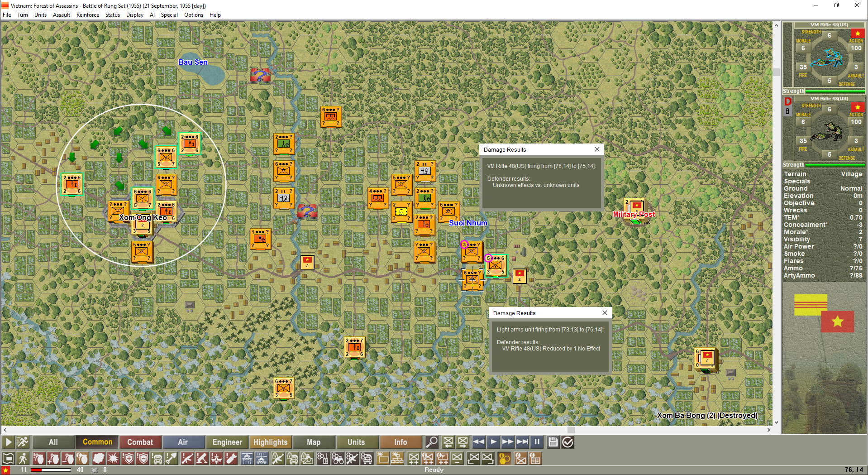Open the Info toolbar tab
The width and height of the screenshot is (868, 475).
coord(401,442)
